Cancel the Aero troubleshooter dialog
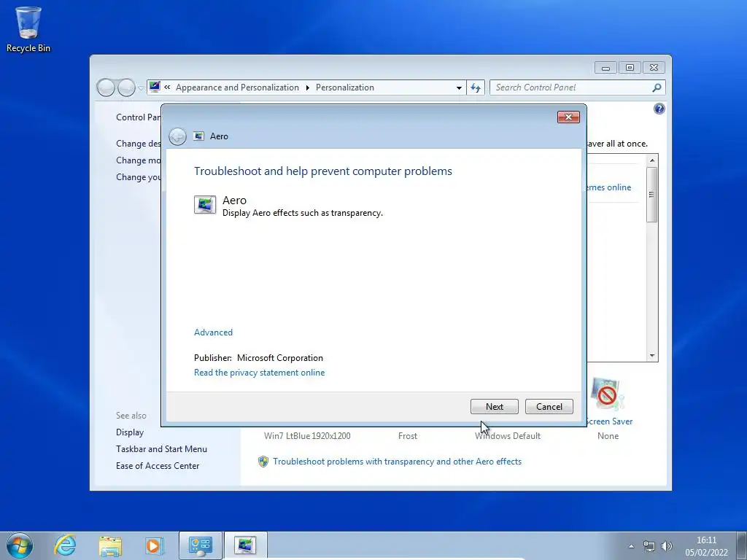Image resolution: width=747 pixels, height=560 pixels. 549,407
